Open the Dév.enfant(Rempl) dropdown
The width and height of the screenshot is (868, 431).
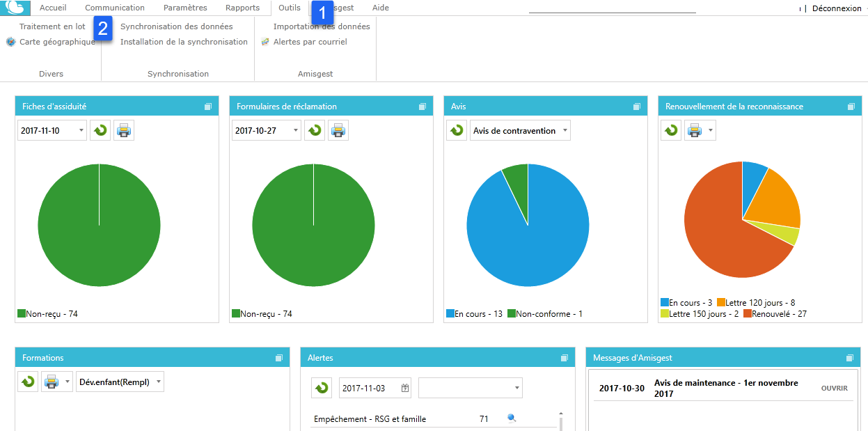tap(120, 382)
